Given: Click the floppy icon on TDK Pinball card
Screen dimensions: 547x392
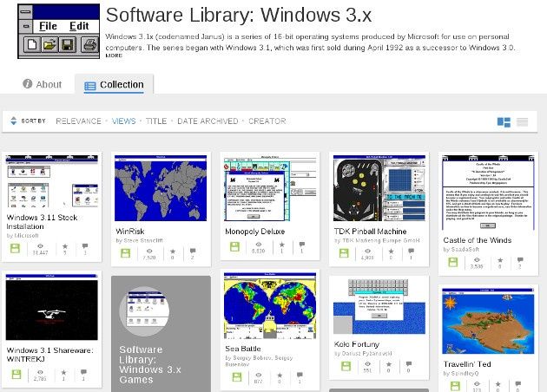Looking at the screenshot, I should click(344, 253).
